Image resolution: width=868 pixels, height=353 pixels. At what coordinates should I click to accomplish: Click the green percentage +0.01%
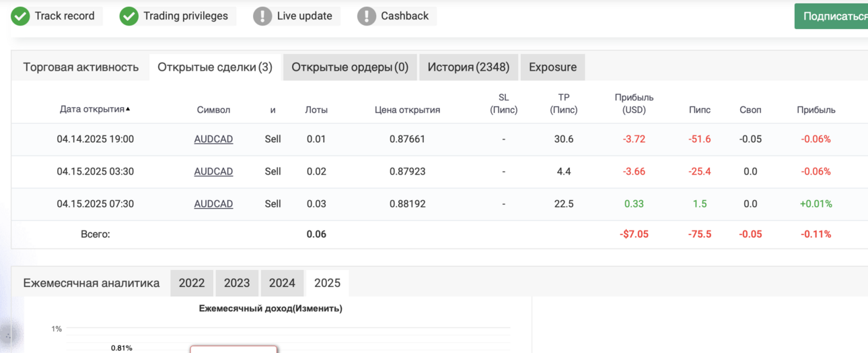coord(816,204)
